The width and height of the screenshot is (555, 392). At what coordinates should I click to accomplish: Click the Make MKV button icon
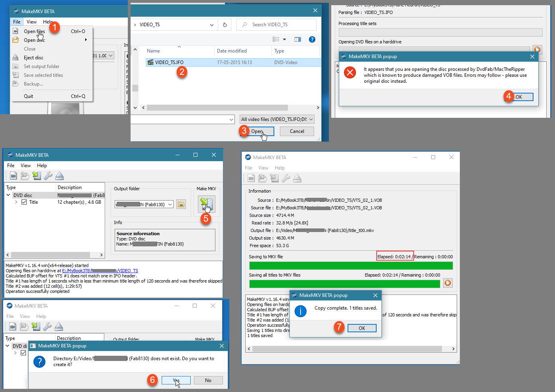(x=206, y=205)
